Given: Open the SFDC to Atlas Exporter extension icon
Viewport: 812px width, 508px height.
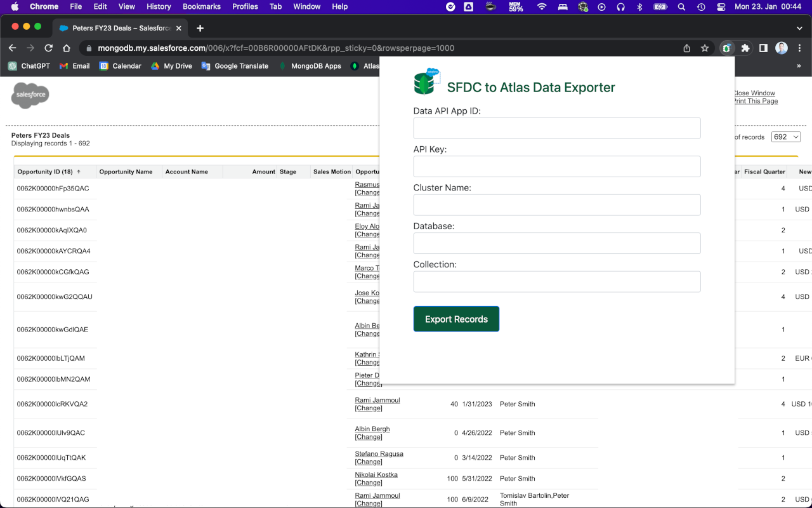Looking at the screenshot, I should tap(727, 48).
